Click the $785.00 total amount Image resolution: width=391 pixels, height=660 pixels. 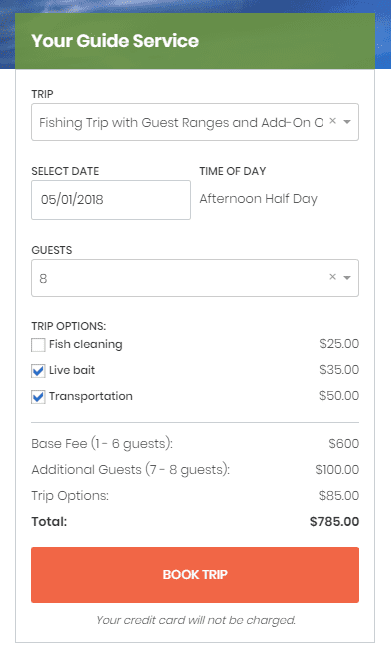point(334,522)
